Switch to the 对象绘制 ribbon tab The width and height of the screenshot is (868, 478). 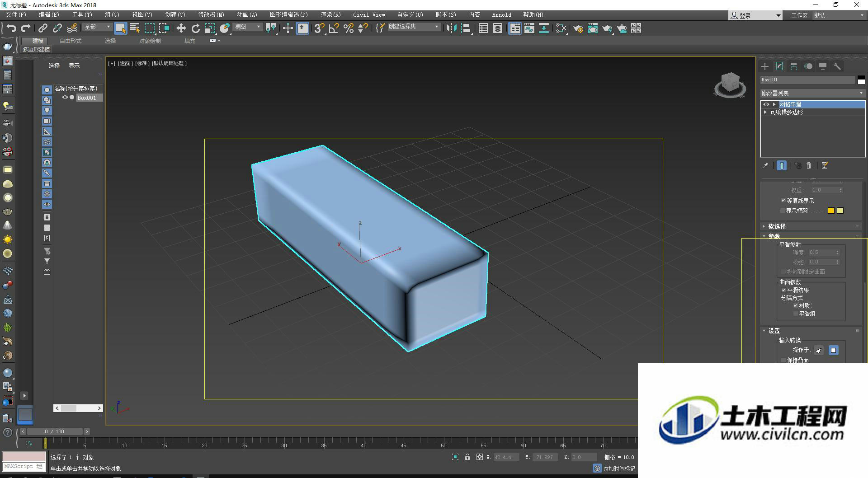[150, 41]
